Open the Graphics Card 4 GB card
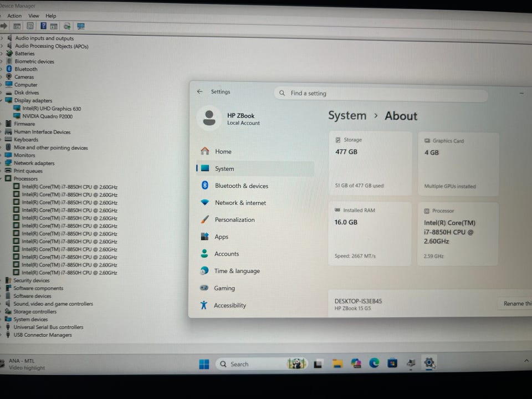Image resolution: width=532 pixels, height=399 pixels. coord(459,164)
